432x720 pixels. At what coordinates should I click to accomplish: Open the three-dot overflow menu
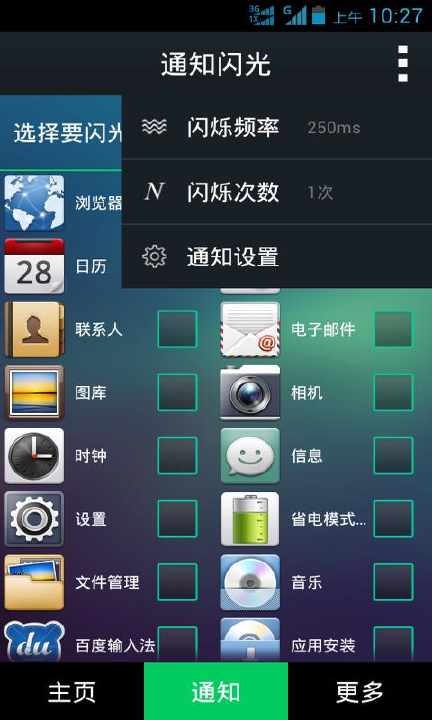[x=403, y=63]
